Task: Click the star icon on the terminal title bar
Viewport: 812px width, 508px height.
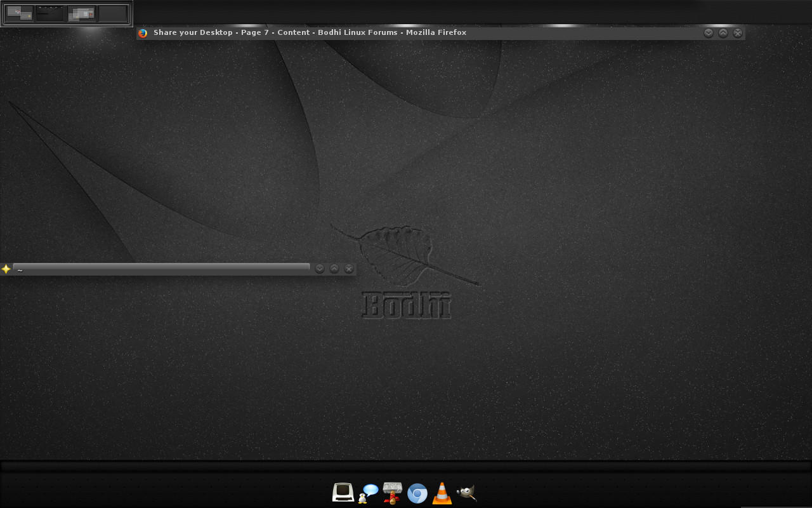Action: pyautogui.click(x=6, y=269)
